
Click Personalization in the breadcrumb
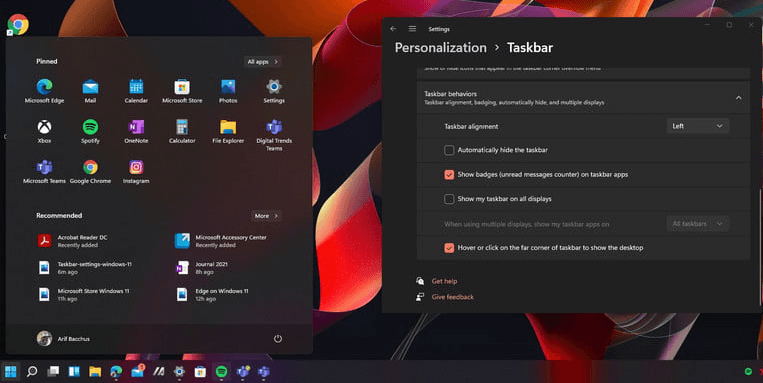point(440,48)
